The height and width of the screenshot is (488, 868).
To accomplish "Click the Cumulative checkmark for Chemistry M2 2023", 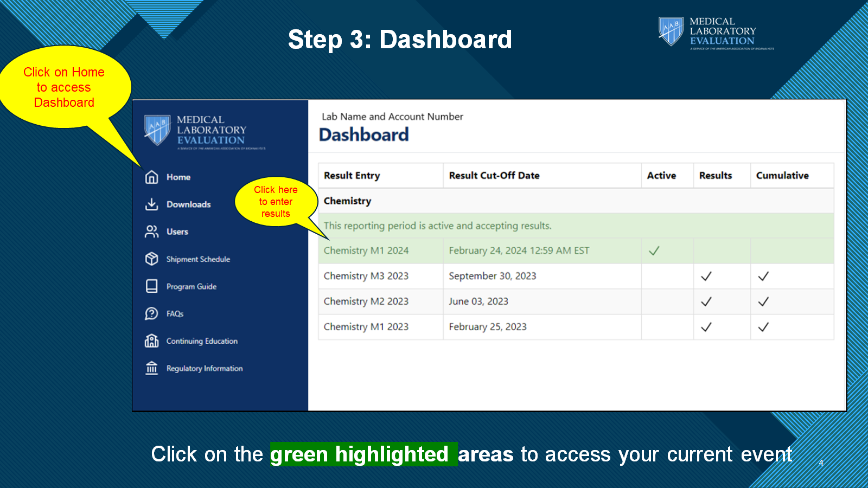I will (763, 301).
